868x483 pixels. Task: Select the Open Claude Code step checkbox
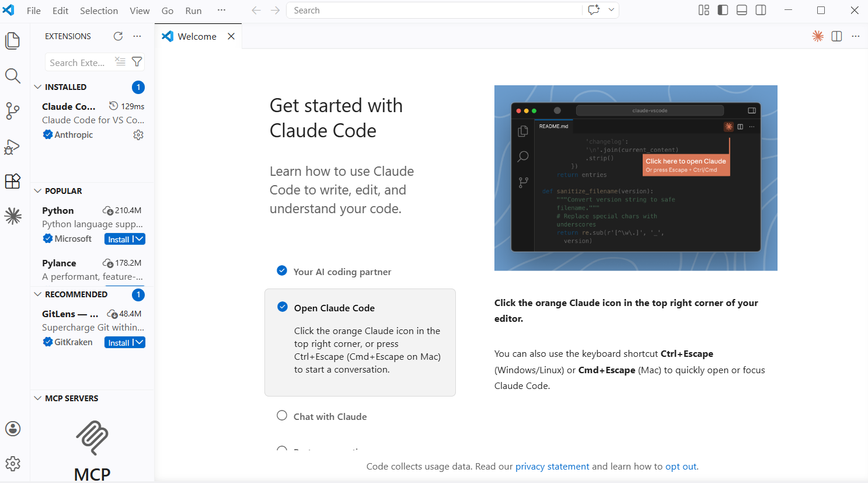(282, 307)
